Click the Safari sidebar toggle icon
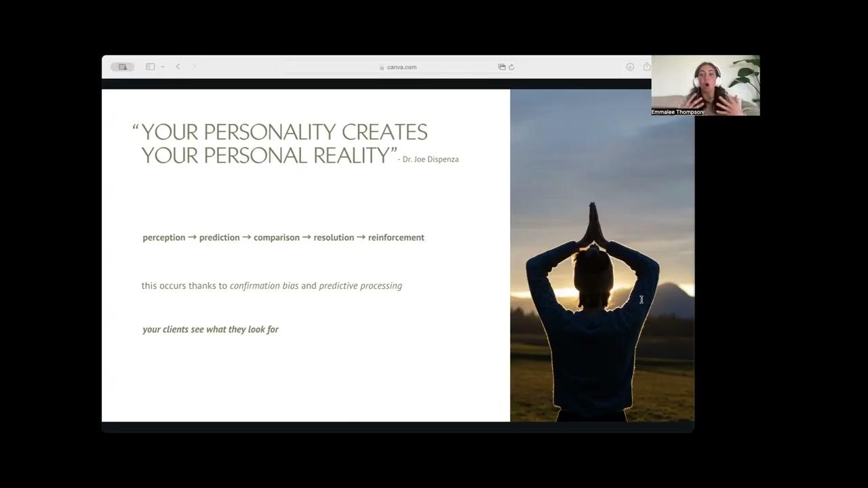Image resolution: width=868 pixels, height=488 pixels. click(x=151, y=67)
